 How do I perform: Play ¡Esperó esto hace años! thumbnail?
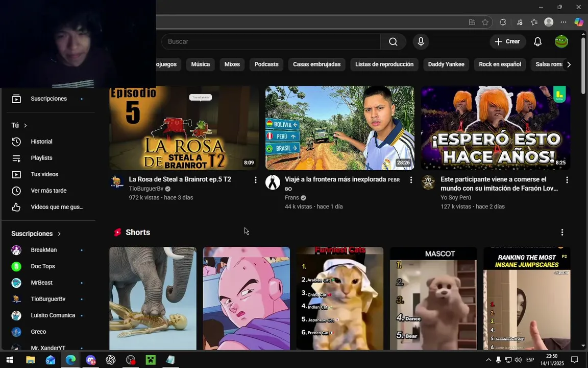click(496, 128)
